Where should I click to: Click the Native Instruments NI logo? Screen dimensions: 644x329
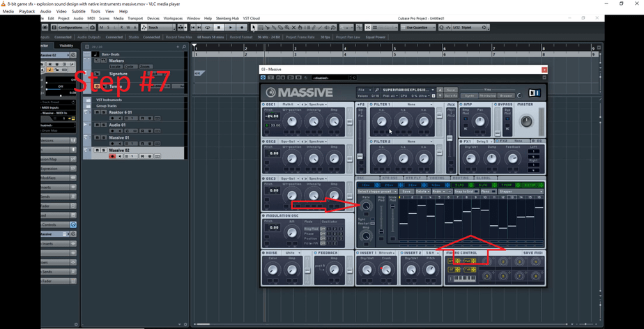pyautogui.click(x=534, y=93)
